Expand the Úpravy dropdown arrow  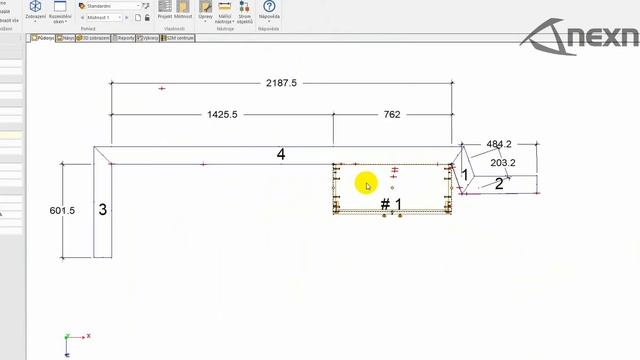205,22
